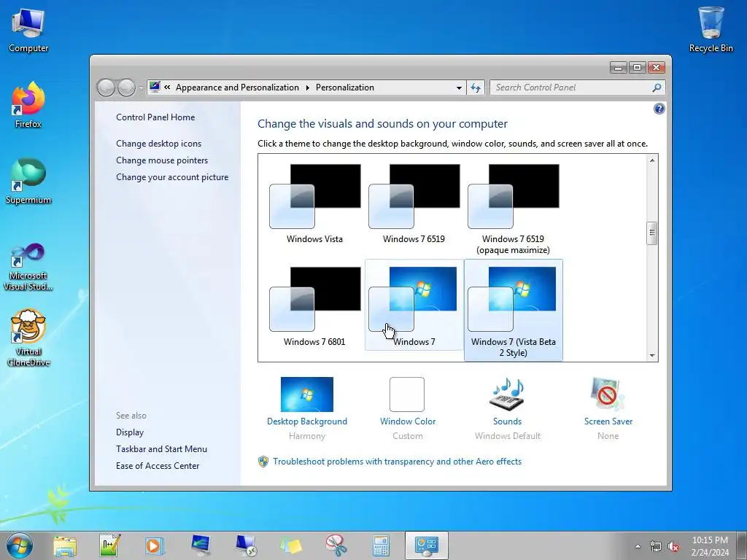The image size is (747, 560).
Task: Click the Personalization breadcrumb
Action: click(x=345, y=87)
